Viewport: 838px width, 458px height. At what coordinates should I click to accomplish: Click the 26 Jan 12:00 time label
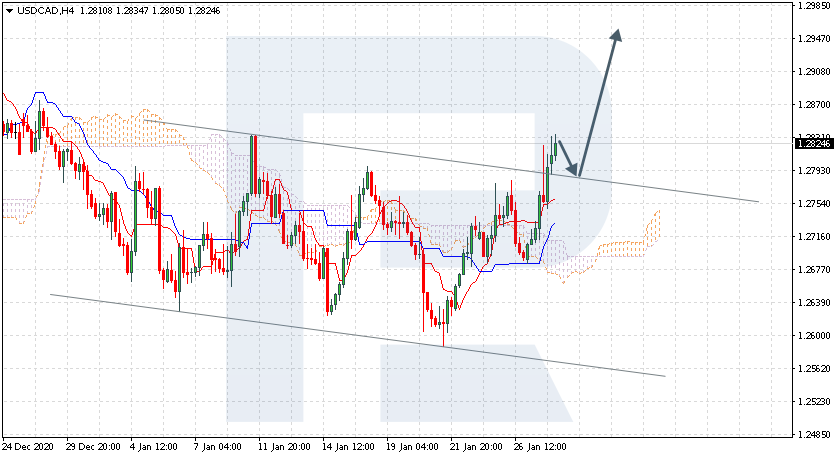(538, 446)
